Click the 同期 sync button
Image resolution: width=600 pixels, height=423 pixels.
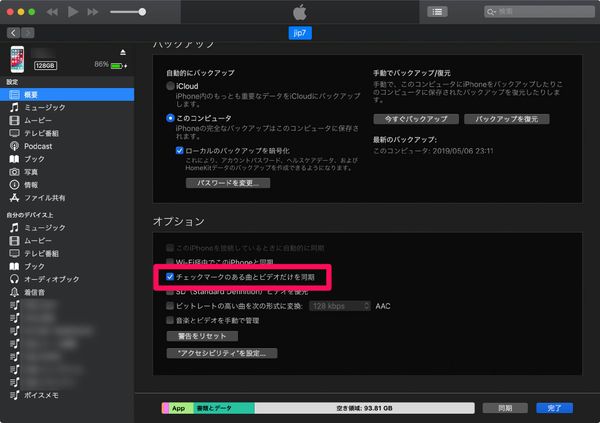(505, 408)
